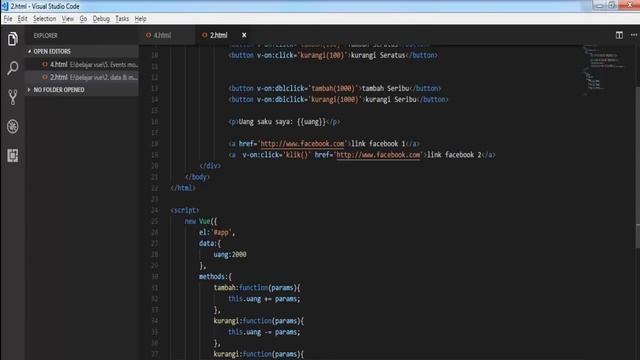Open the Help menu
Image resolution: width=640 pixels, height=360 pixels.
point(140,19)
